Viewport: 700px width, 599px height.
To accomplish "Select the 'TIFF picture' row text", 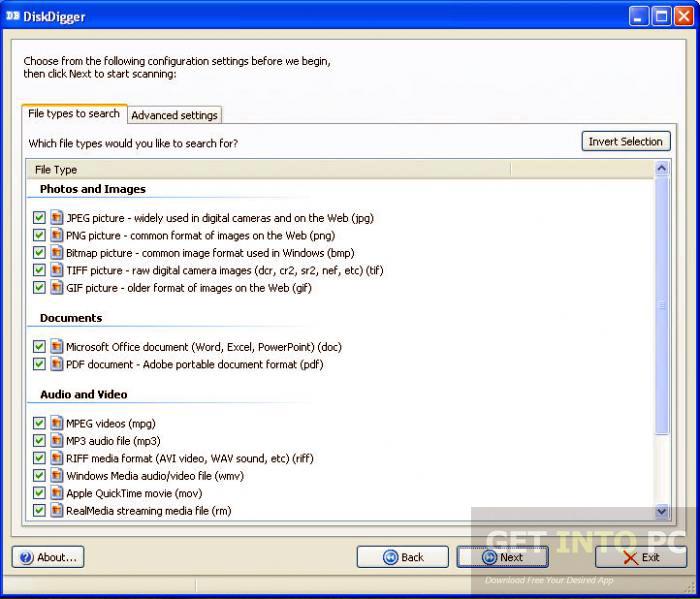I will pyautogui.click(x=225, y=270).
